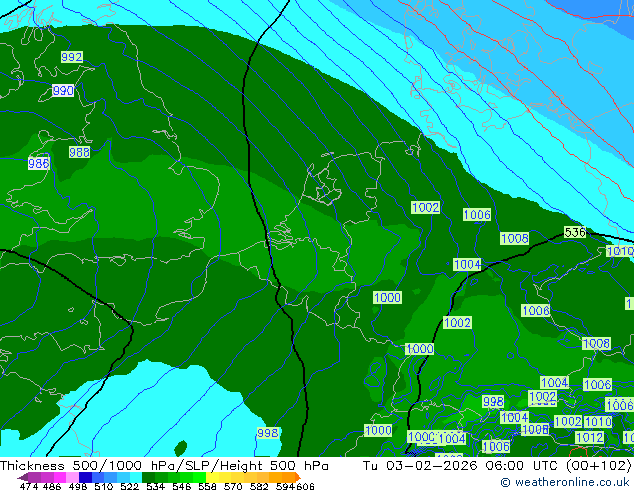Click the 992 isobar label
This screenshot has height=490, width=634.
pos(72,57)
